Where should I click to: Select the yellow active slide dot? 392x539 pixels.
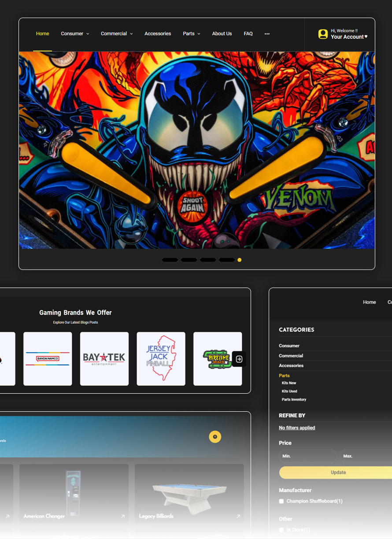[x=240, y=260]
